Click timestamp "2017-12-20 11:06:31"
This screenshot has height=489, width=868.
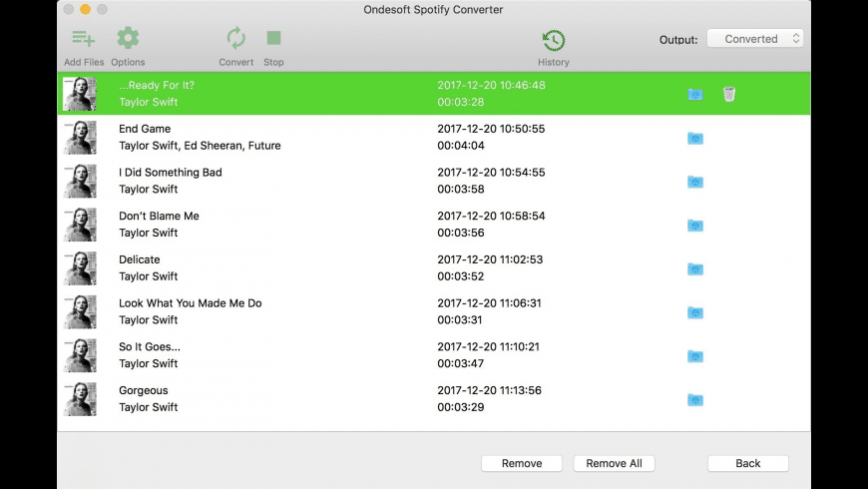(x=489, y=303)
